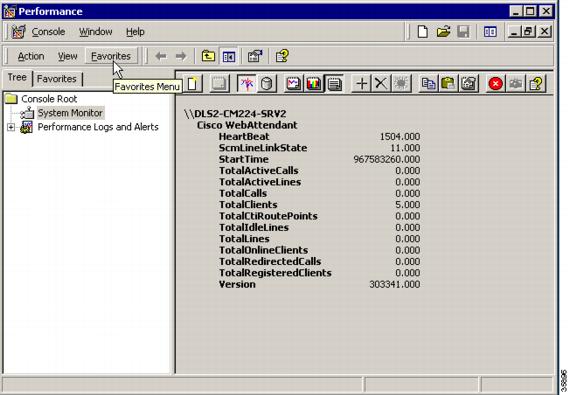568x395 pixels.
Task: Click Forward arrow in MMC toolbar
Action: [x=180, y=56]
